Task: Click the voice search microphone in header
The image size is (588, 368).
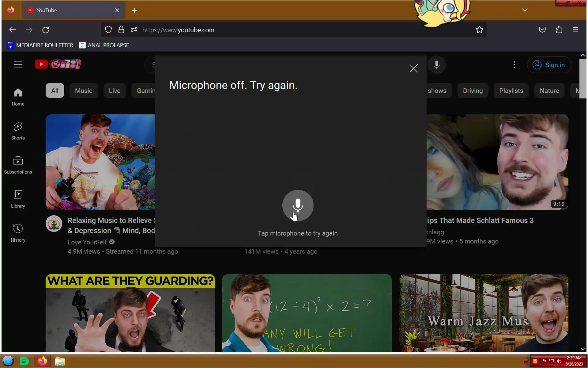Action: [436, 65]
